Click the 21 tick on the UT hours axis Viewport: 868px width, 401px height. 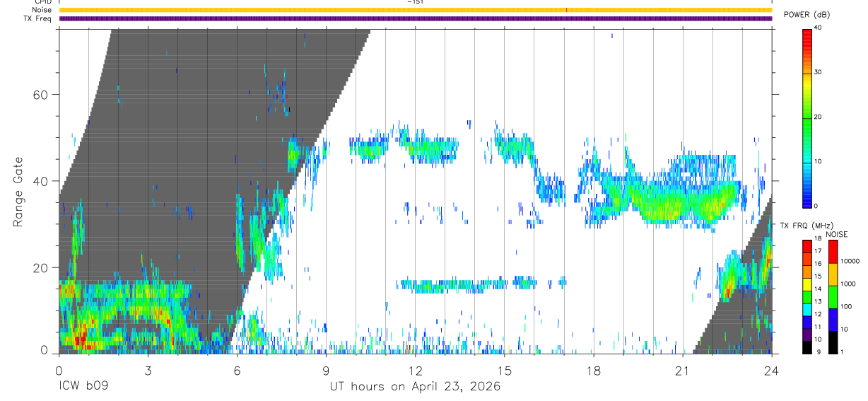click(x=683, y=369)
